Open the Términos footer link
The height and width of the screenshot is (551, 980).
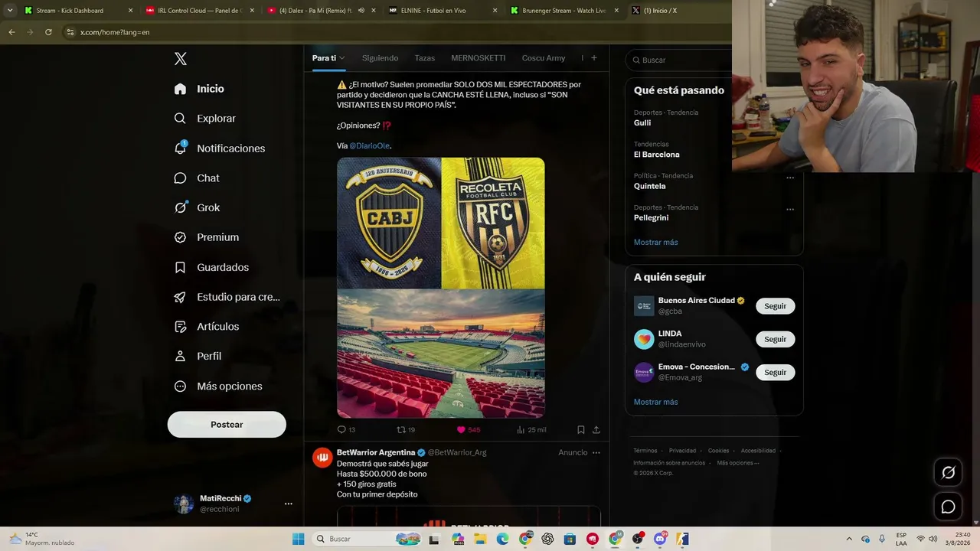click(x=645, y=451)
